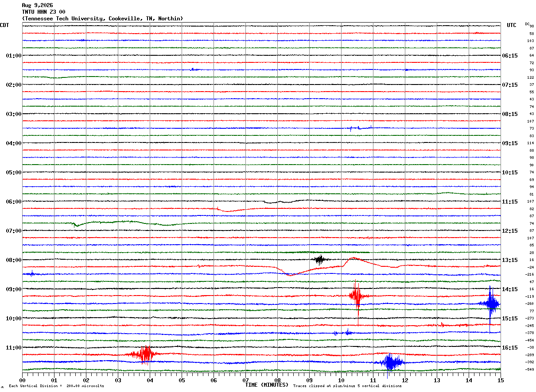Click the Traces clipped footnote text
The height and width of the screenshot is (392, 536).
(x=347, y=386)
